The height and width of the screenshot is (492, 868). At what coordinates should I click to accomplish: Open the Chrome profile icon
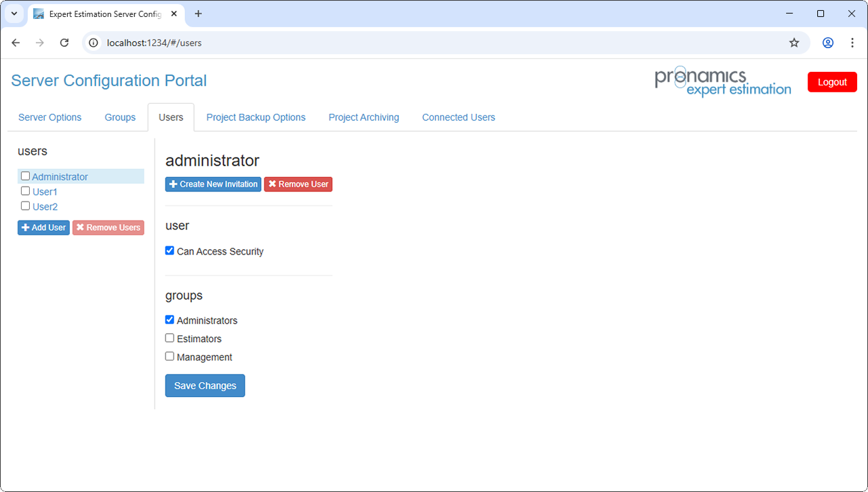[828, 43]
